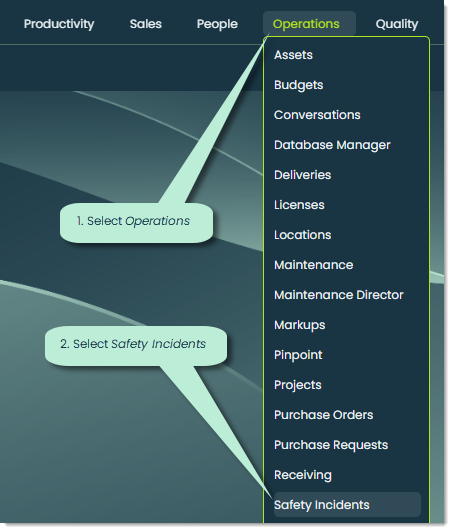The height and width of the screenshot is (531, 452).
Task: Select Locations in Operations menu
Action: pyautogui.click(x=302, y=235)
